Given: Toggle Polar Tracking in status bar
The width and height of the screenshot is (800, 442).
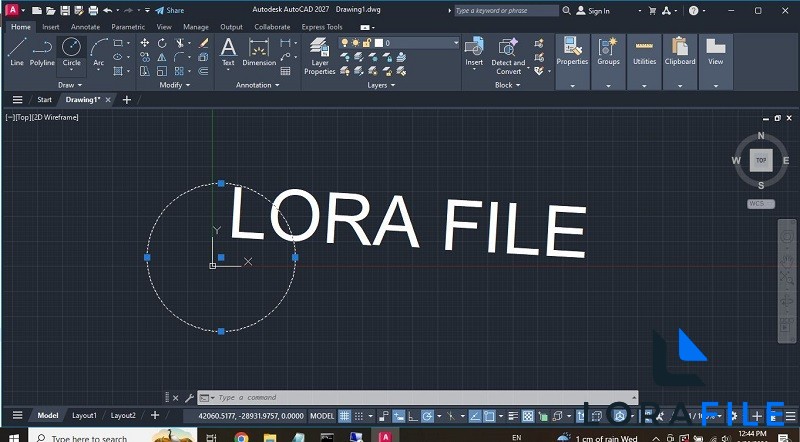Looking at the screenshot, I should (428, 416).
